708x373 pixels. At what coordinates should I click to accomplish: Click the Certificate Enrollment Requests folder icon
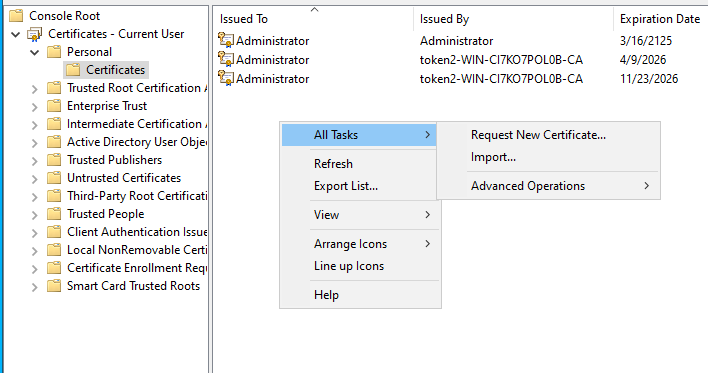(54, 268)
